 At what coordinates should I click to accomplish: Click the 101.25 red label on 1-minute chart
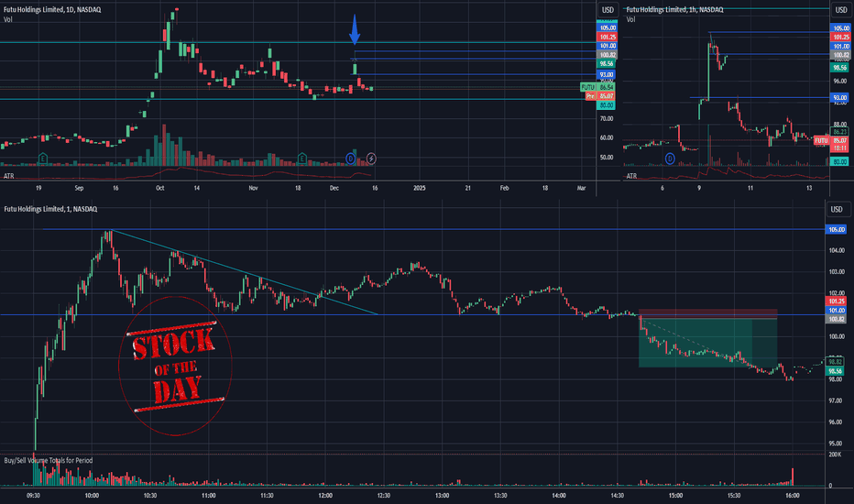click(836, 301)
